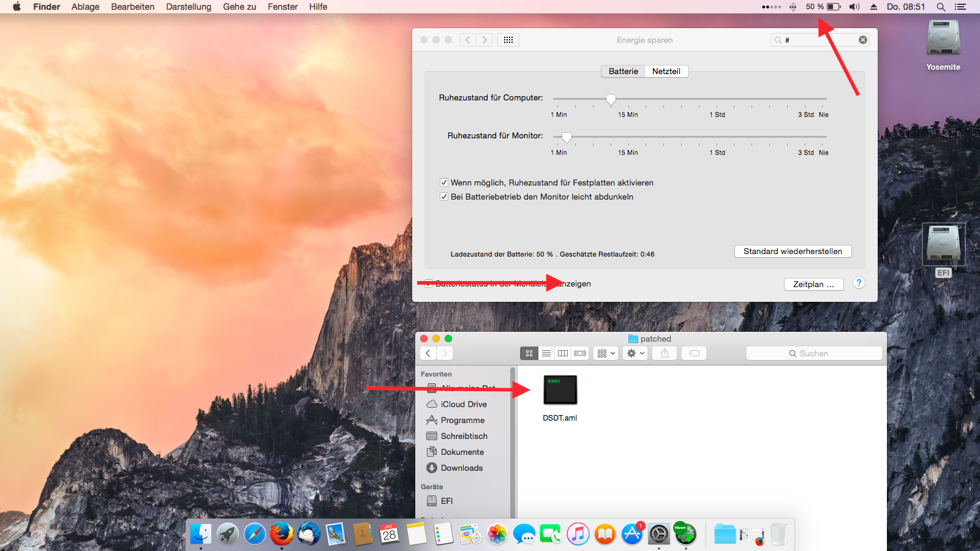Go back in Energie sparen preferences

coord(468,40)
